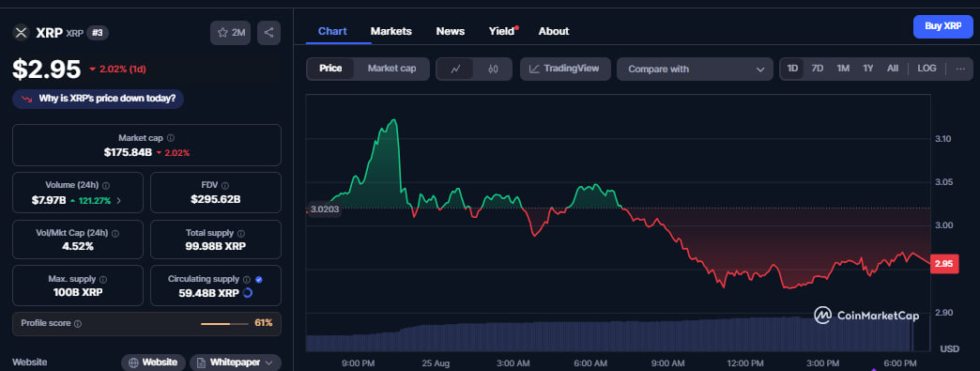This screenshot has height=371, width=980.
Task: Open the News tab
Action: (x=451, y=31)
